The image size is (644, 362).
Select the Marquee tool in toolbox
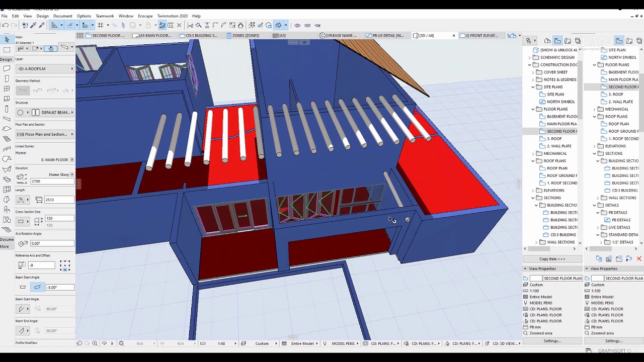7,49
